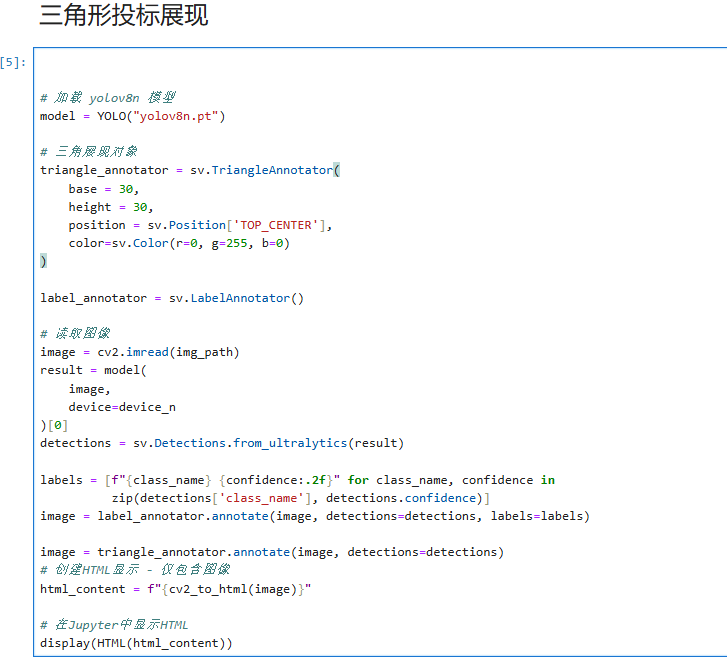Click the string "yolov8n.pt"
Image resolution: width=727 pixels, height=670 pixels.
(x=176, y=116)
